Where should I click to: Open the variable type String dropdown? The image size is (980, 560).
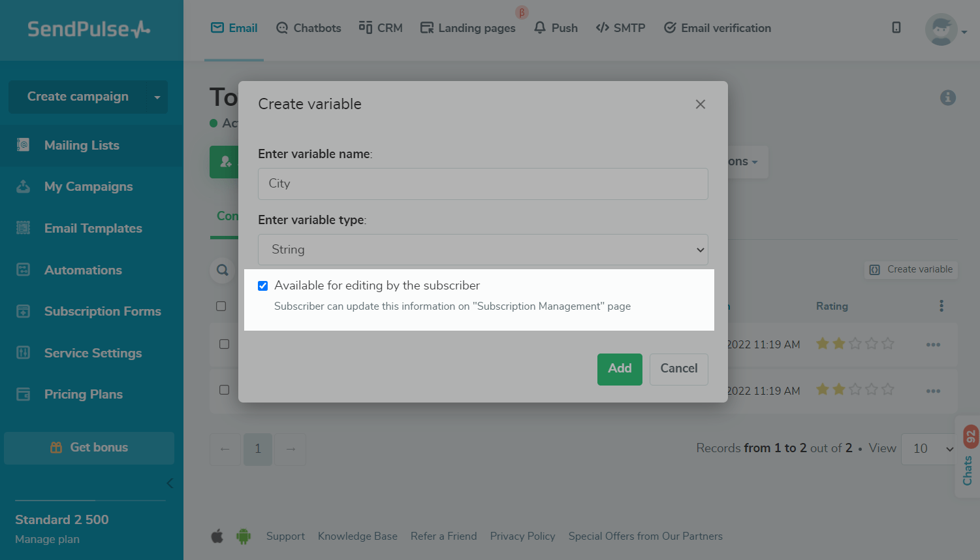pyautogui.click(x=483, y=250)
